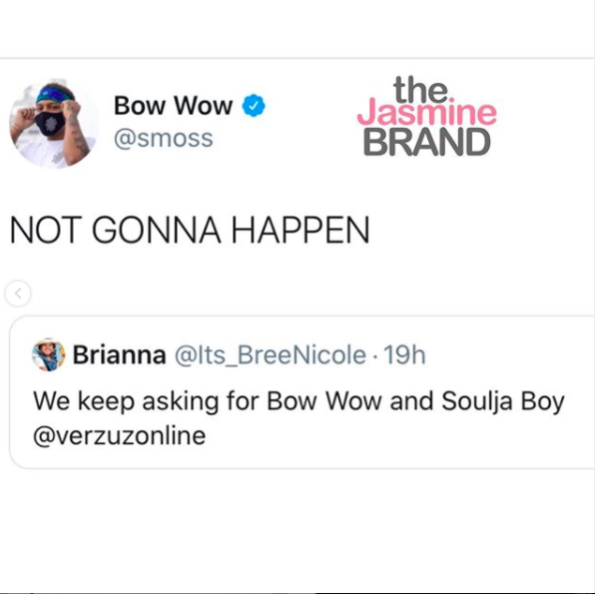Open Brianna's display name link

click(x=119, y=355)
